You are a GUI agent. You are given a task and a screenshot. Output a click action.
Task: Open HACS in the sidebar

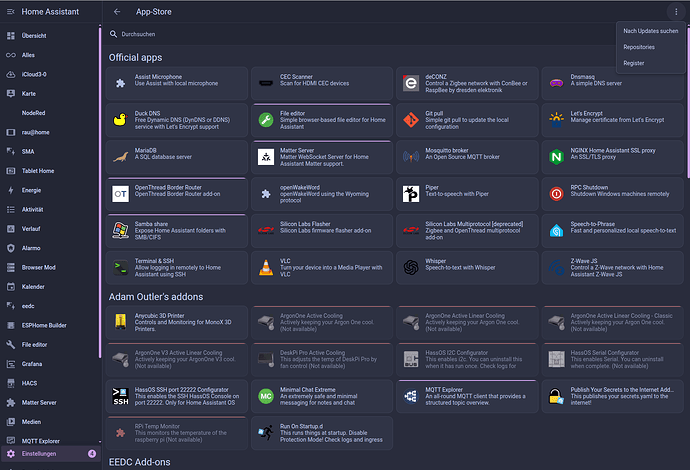51,383
